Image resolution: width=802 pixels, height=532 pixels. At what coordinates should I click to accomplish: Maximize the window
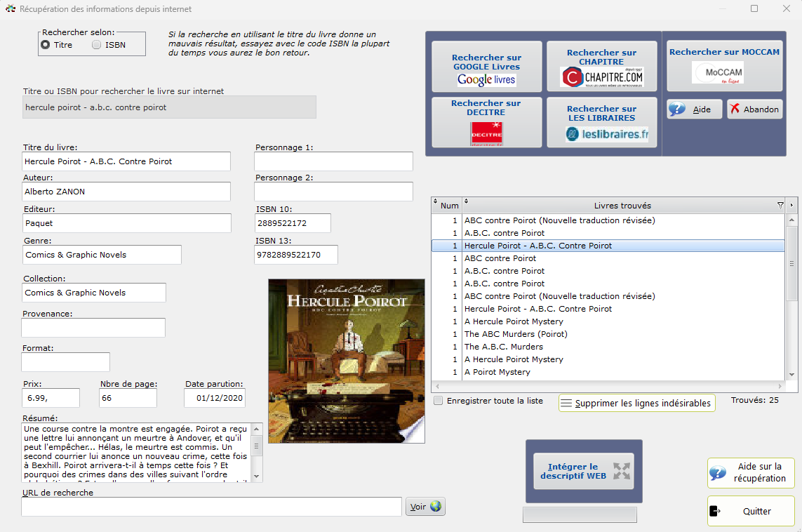pyautogui.click(x=754, y=8)
